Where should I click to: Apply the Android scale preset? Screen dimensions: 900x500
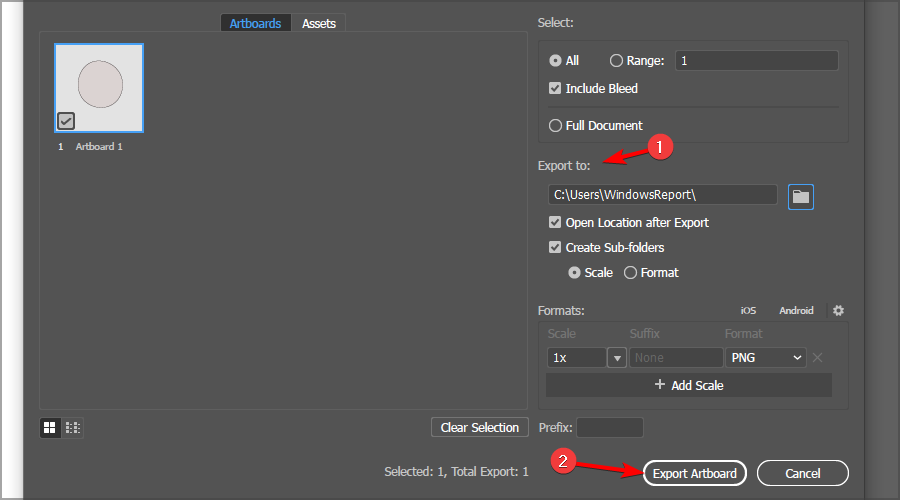point(796,311)
